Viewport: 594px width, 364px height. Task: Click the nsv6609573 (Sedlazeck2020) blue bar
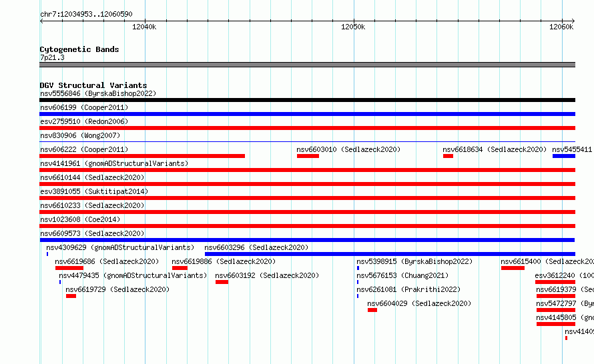click(307, 240)
